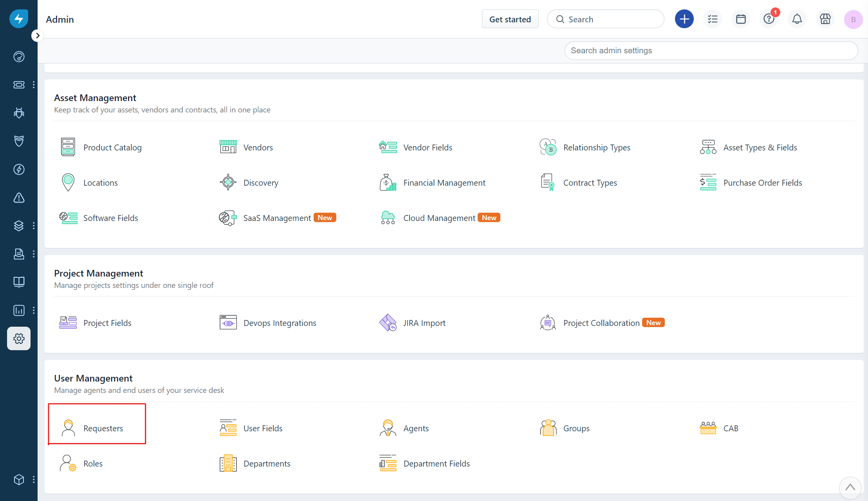868x501 pixels.
Task: Open the Releases module icon
Action: (18, 169)
